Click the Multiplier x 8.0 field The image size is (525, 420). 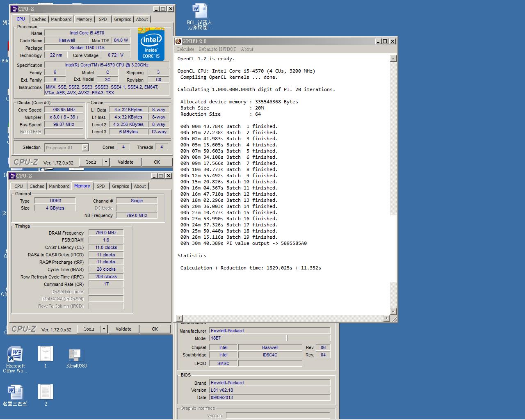point(64,117)
